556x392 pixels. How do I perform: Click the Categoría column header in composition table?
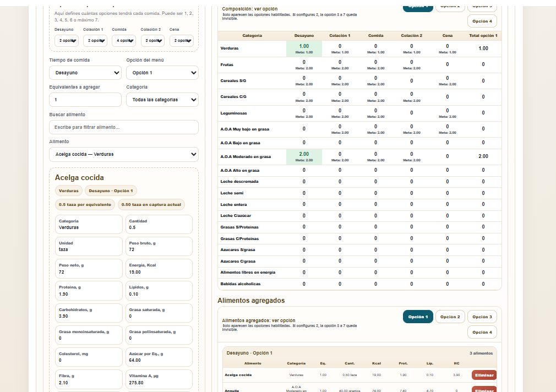(x=252, y=35)
